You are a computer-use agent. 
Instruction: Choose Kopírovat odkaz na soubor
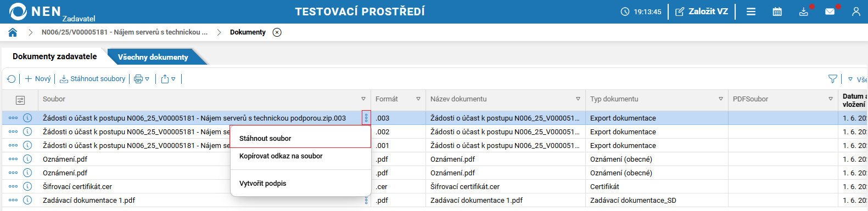click(x=300, y=156)
